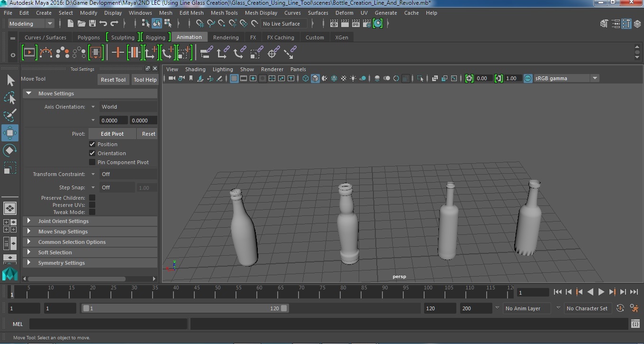Image resolution: width=644 pixels, height=344 pixels.
Task: Open a scene with the folder icon
Action: [x=82, y=23]
